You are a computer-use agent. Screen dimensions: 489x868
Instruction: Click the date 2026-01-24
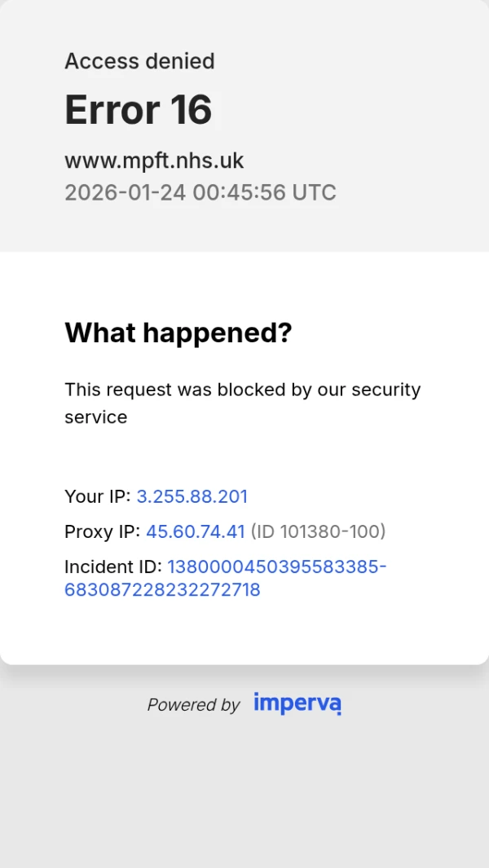click(125, 192)
